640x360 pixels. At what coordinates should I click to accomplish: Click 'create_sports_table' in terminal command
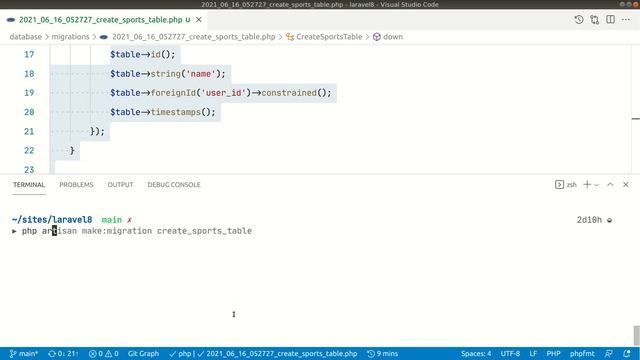204,231
